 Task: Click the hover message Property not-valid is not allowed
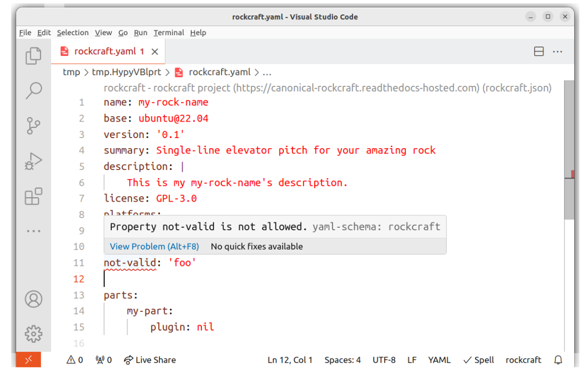(x=208, y=227)
